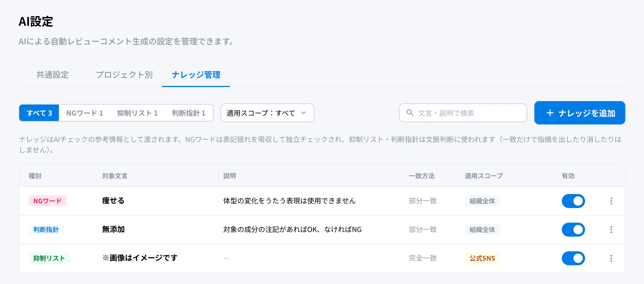644x284 pixels.
Task: Filter by すべて 3 segment
Action: (x=39, y=113)
